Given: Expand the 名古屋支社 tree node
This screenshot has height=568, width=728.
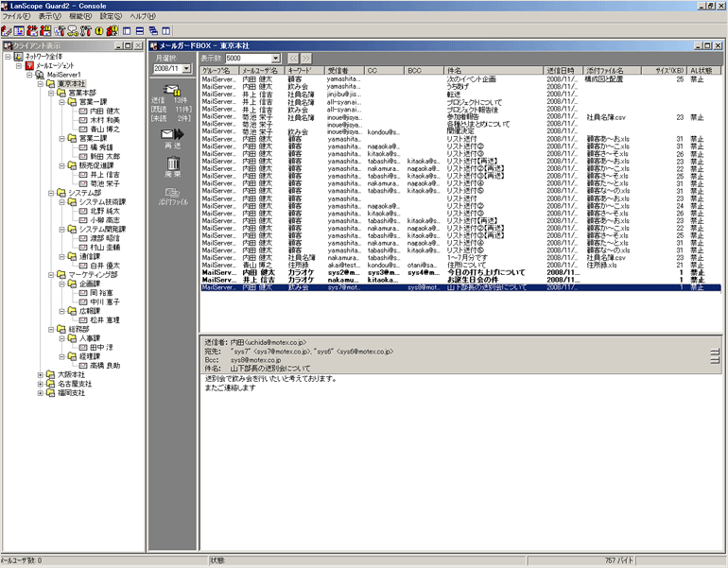Looking at the screenshot, I should (41, 384).
